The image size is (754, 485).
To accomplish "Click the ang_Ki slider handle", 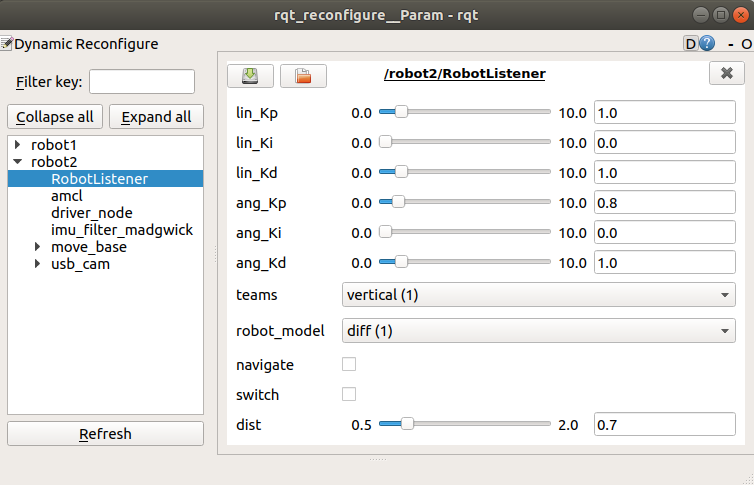I will (x=385, y=232).
